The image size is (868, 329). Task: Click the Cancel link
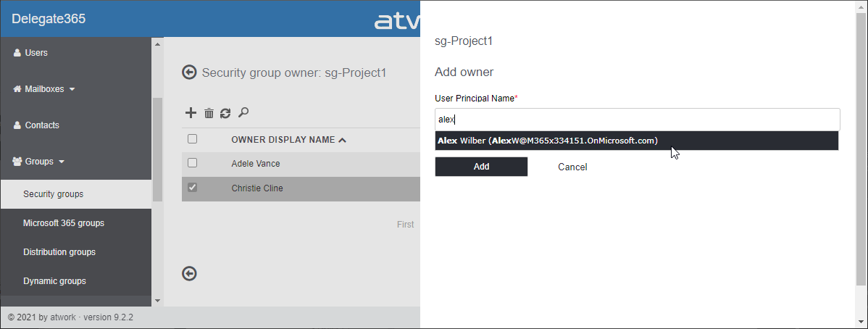(572, 167)
